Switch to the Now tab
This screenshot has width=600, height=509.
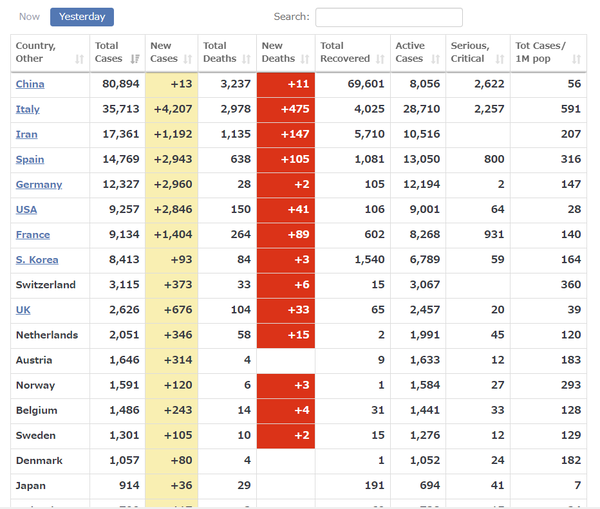click(29, 17)
